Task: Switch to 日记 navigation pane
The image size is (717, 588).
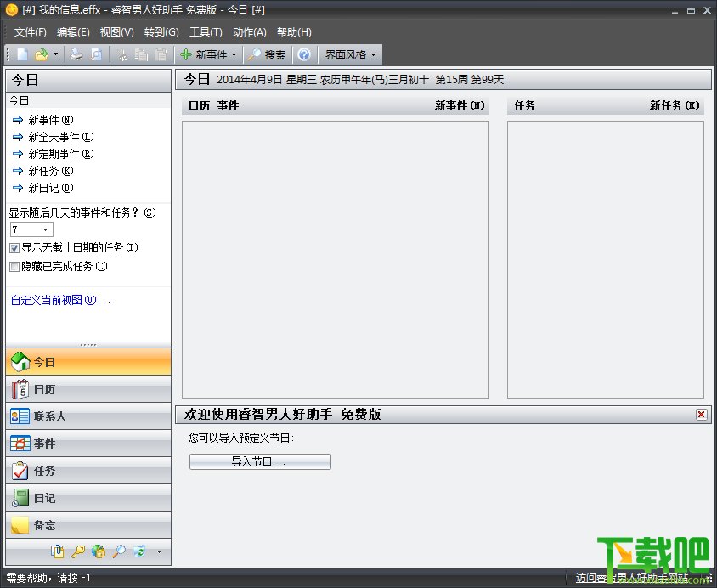Action: click(x=88, y=498)
